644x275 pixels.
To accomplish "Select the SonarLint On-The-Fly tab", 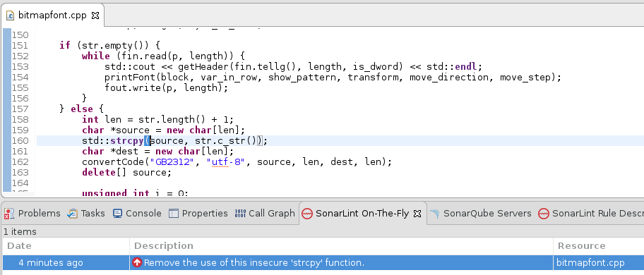I will (363, 213).
